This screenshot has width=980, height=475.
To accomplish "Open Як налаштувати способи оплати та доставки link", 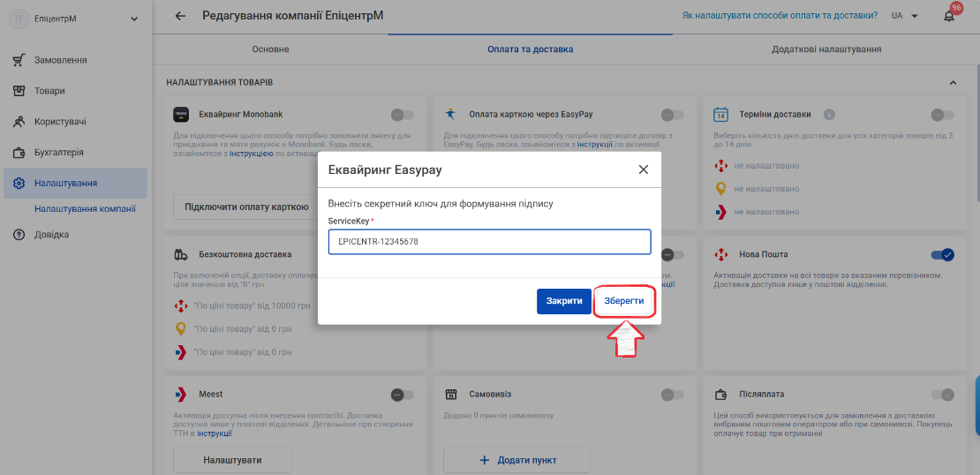I will [x=780, y=16].
